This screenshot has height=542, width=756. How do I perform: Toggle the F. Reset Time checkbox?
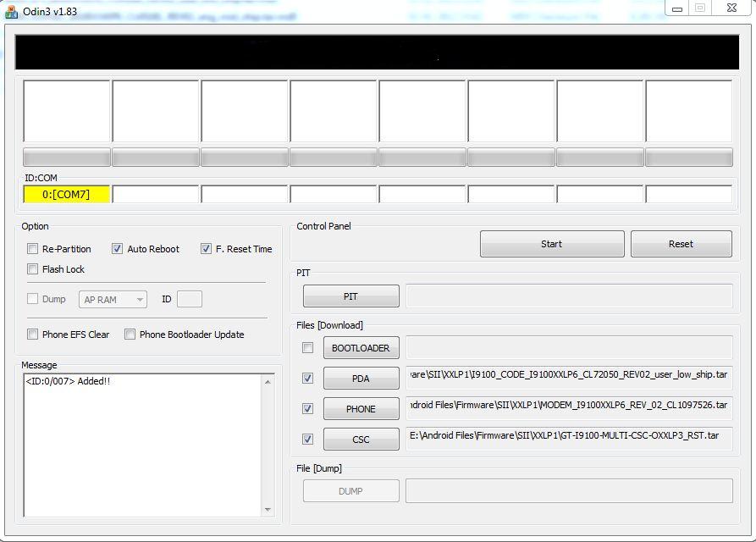point(206,249)
